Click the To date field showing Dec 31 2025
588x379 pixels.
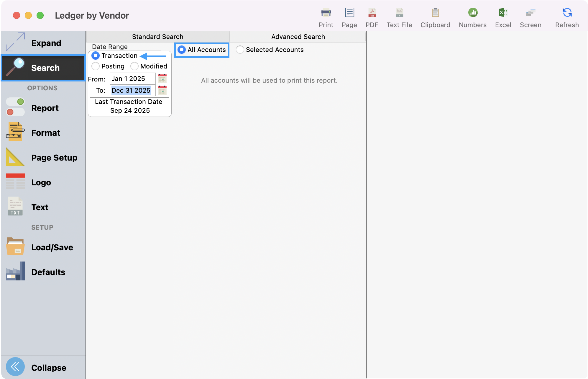click(x=132, y=90)
